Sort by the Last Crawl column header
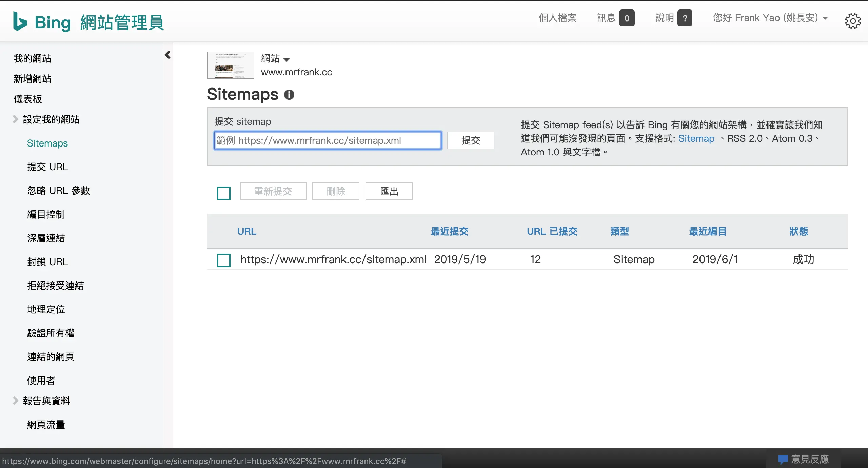The height and width of the screenshot is (468, 868). tap(708, 231)
